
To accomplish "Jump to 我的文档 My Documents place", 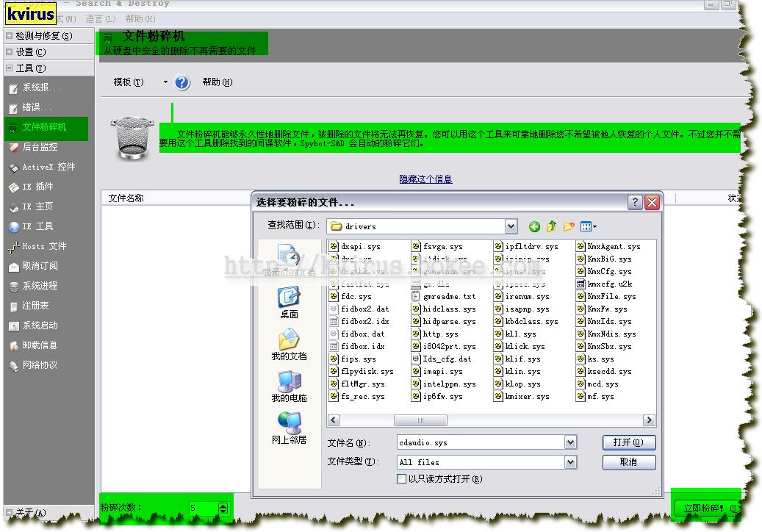I will (290, 345).
